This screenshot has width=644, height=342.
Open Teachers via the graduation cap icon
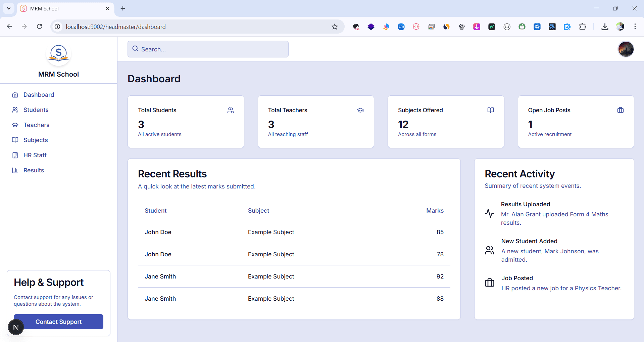point(15,125)
